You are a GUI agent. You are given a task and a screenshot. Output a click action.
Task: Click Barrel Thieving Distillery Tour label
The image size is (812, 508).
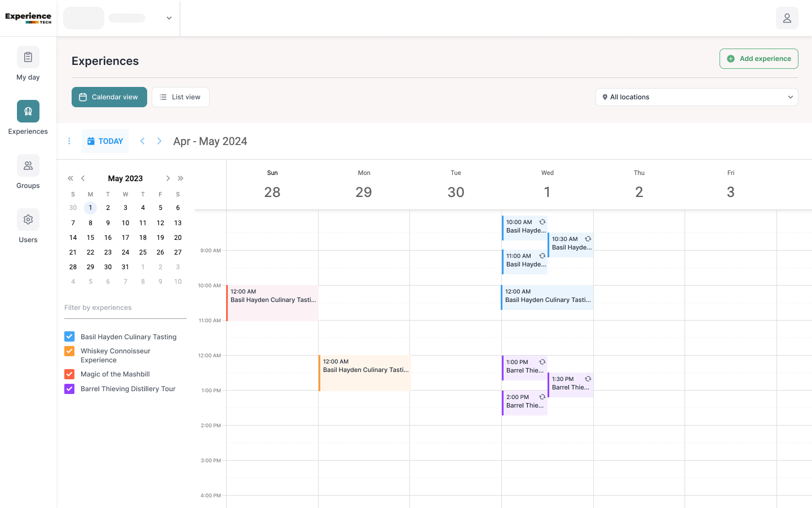(128, 389)
